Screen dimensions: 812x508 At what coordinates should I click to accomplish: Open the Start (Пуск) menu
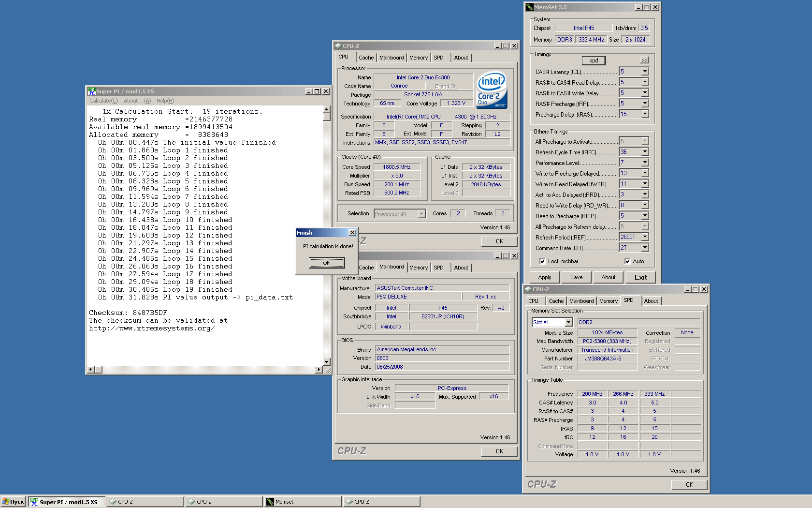(x=13, y=502)
